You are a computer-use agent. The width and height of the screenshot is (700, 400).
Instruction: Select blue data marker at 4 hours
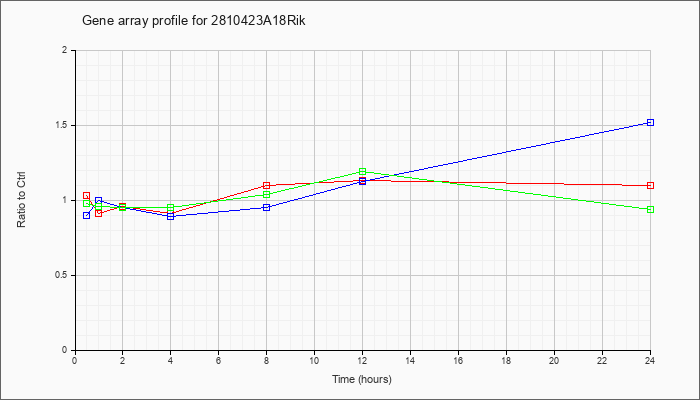click(x=171, y=216)
